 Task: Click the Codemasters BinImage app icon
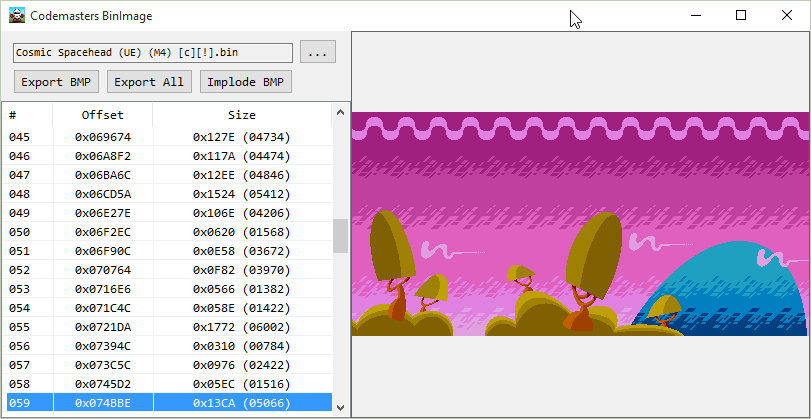(x=17, y=16)
